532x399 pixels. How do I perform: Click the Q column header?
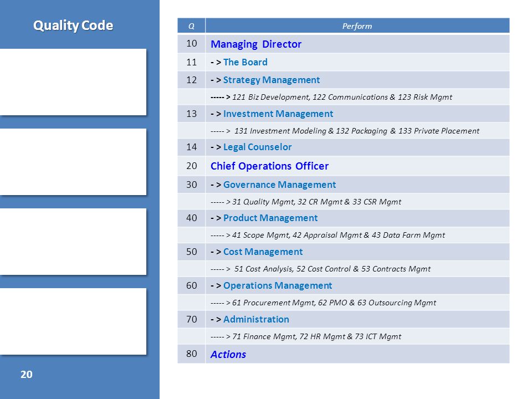[x=191, y=26]
